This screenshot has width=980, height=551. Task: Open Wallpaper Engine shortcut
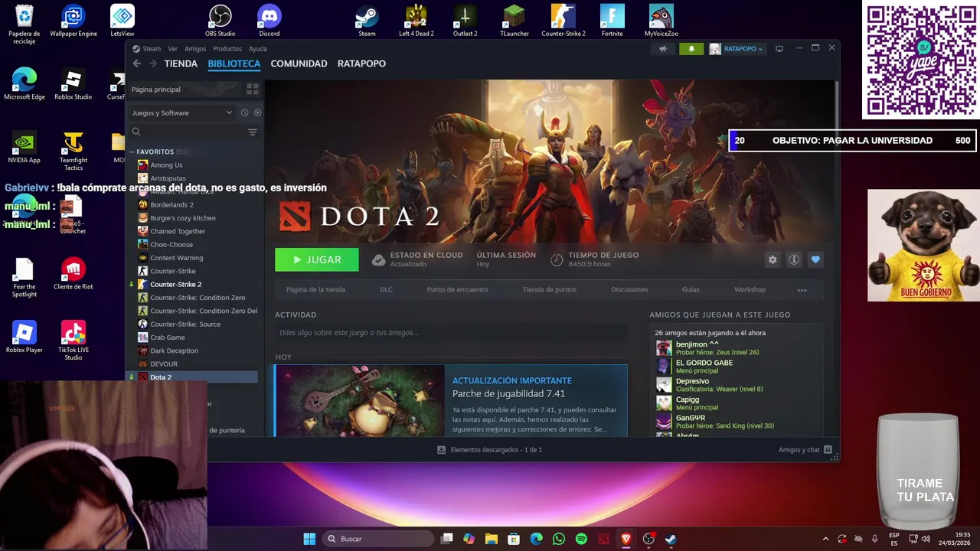point(73,21)
